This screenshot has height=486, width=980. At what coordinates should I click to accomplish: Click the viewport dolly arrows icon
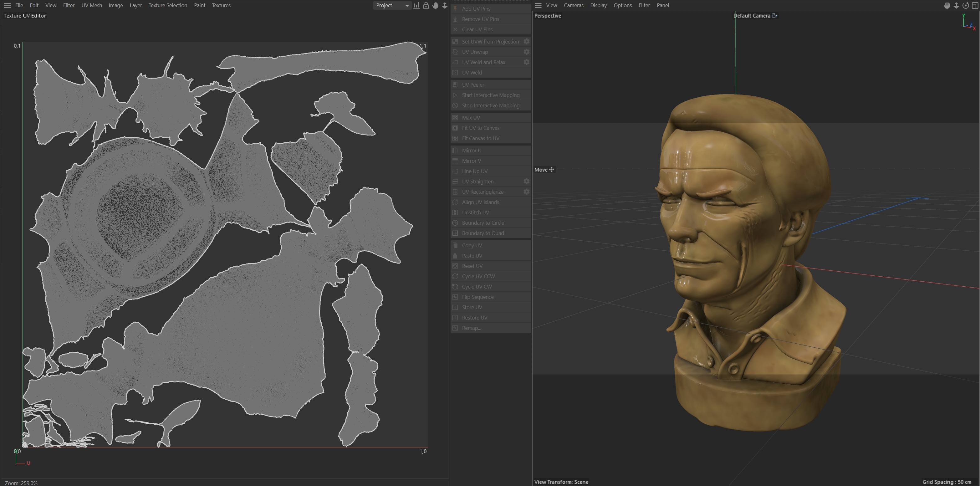tap(957, 5)
